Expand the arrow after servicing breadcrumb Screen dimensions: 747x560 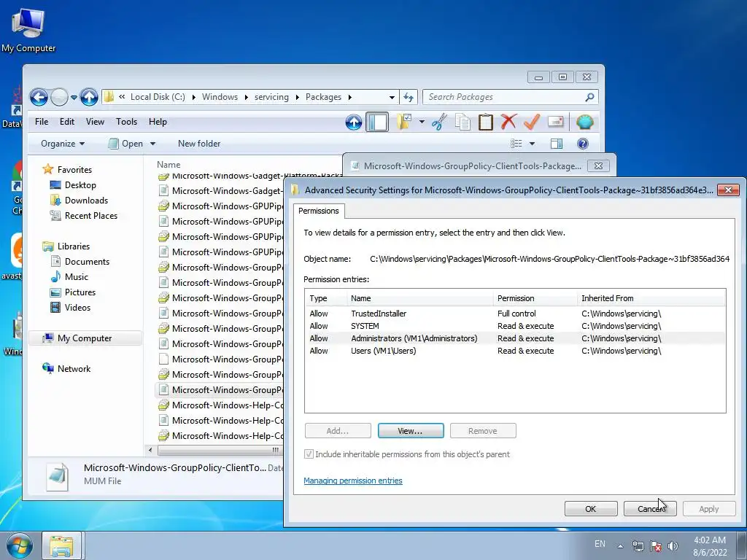point(298,97)
